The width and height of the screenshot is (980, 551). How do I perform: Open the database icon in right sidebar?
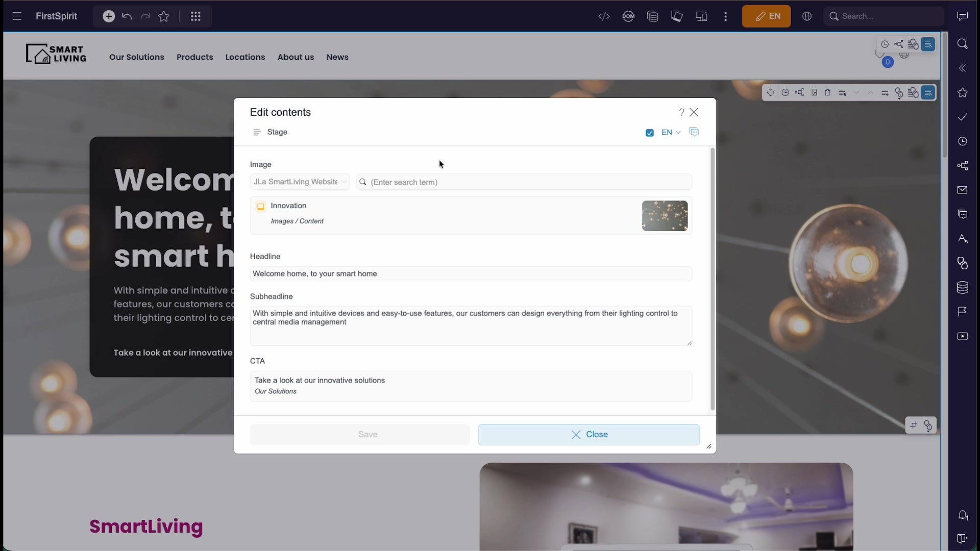(963, 287)
